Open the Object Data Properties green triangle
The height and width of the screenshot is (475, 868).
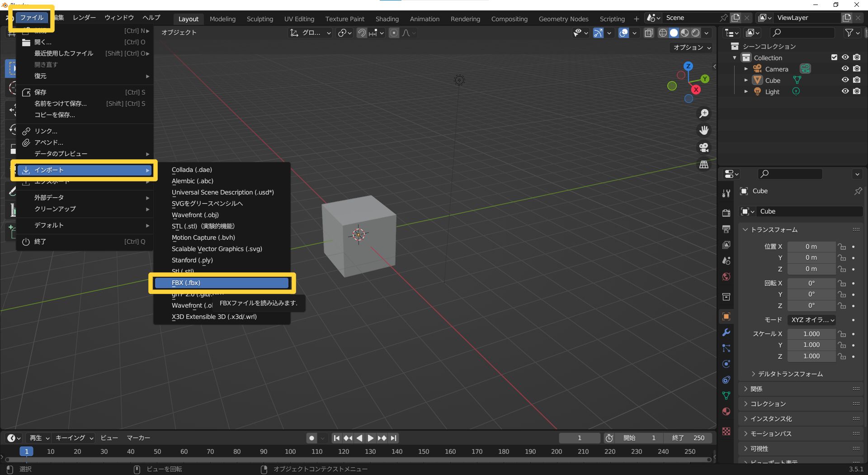(x=726, y=395)
